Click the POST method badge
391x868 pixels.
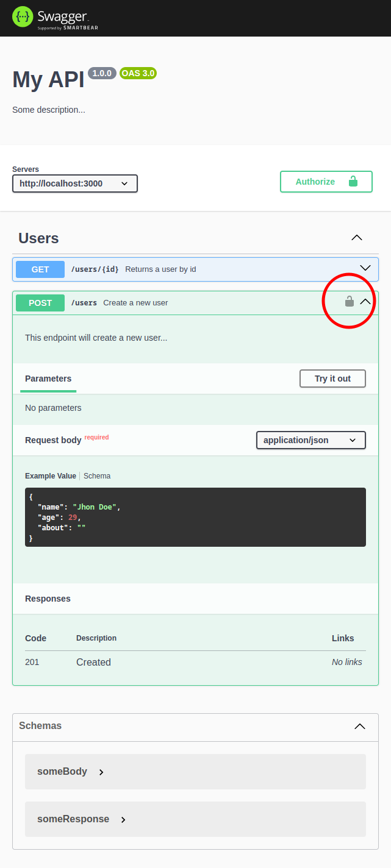pyautogui.click(x=40, y=303)
